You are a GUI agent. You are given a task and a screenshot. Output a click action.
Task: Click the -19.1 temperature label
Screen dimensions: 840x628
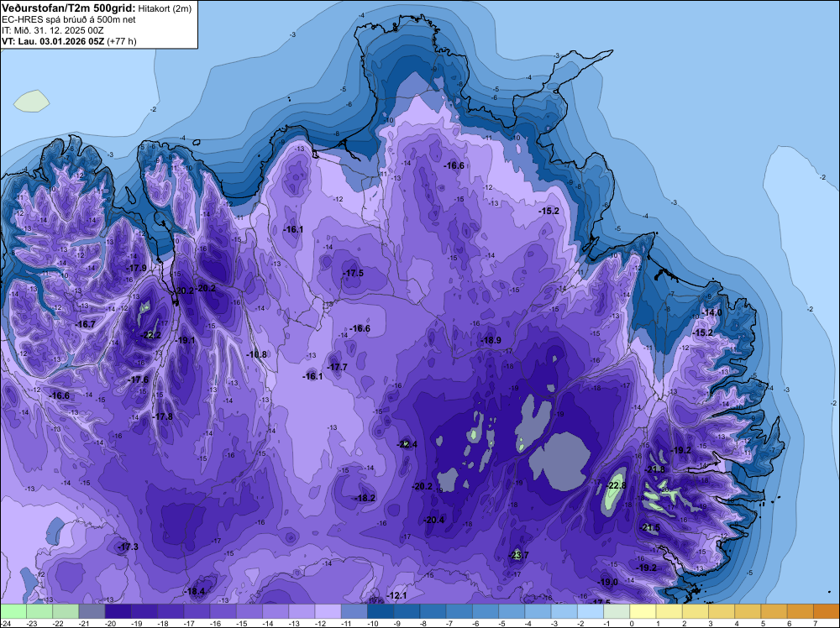(x=185, y=340)
